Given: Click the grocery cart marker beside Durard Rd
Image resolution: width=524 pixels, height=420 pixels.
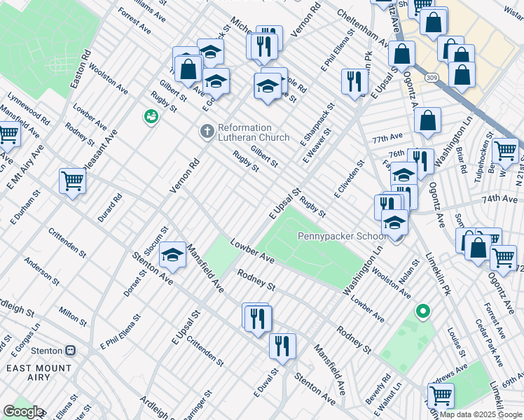Looking at the screenshot, I should click(73, 183).
